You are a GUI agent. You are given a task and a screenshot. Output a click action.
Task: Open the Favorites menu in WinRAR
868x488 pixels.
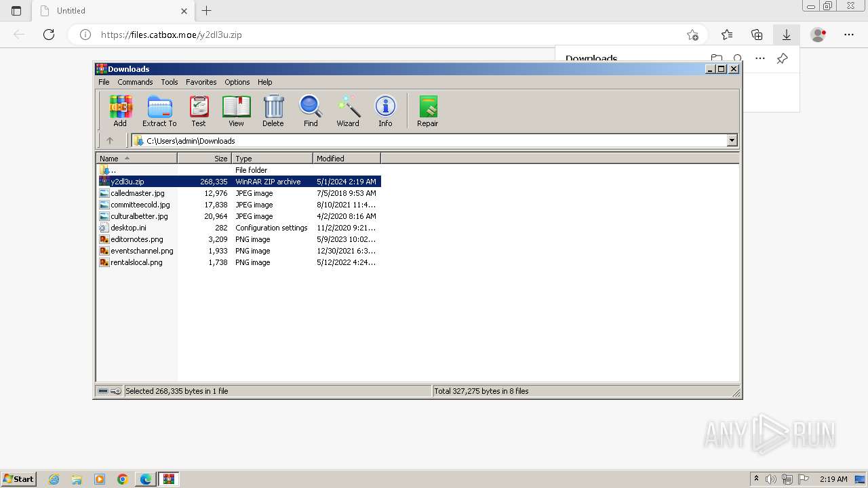(201, 82)
